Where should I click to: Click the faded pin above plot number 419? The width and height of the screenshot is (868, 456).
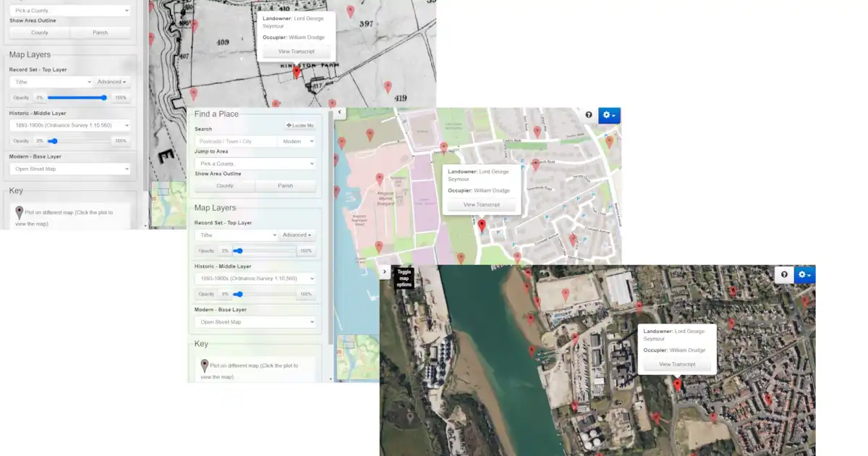point(388,86)
